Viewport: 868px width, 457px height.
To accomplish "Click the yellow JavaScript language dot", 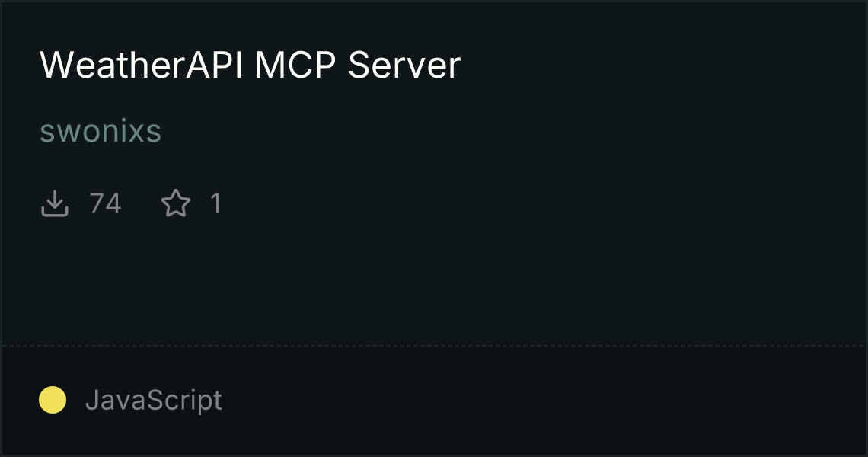I will (53, 400).
